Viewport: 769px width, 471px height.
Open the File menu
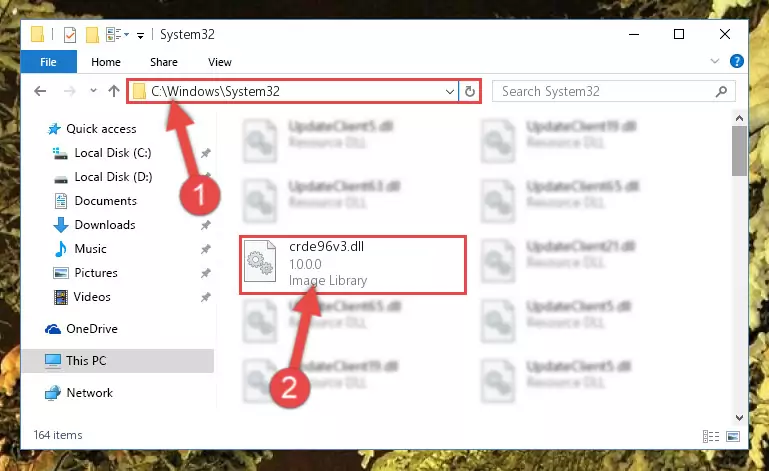click(49, 62)
